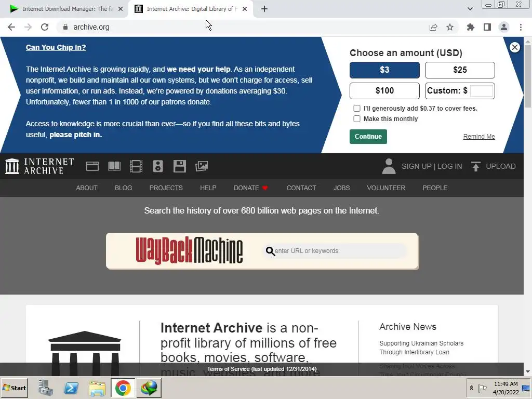Viewport: 532px width, 399px height.
Task: Open the Windows Start menu
Action: [x=14, y=388]
